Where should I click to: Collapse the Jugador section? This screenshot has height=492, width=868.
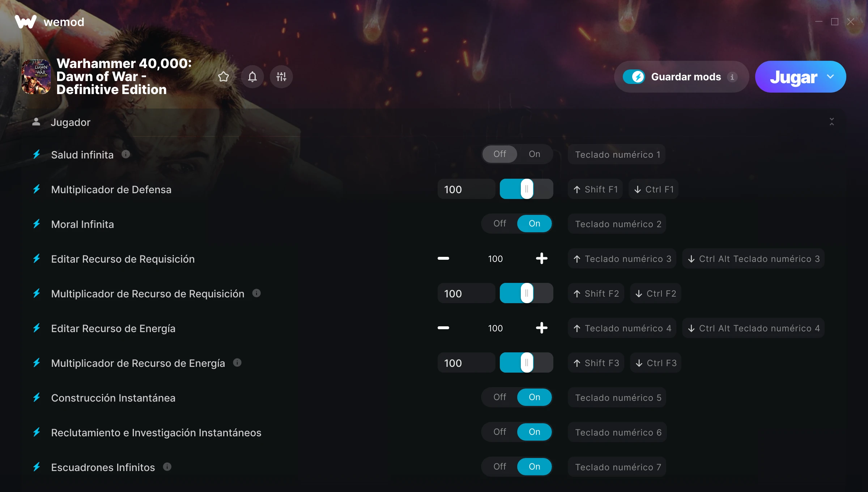click(x=832, y=122)
